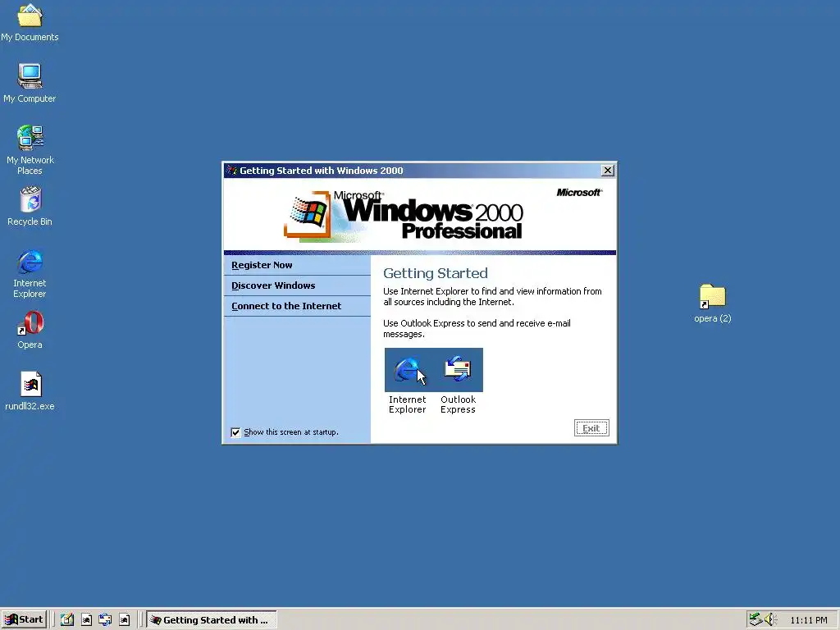Screen dimensions: 840x630
Task: Click the Show Desktop quick launch icon
Action: click(67, 619)
